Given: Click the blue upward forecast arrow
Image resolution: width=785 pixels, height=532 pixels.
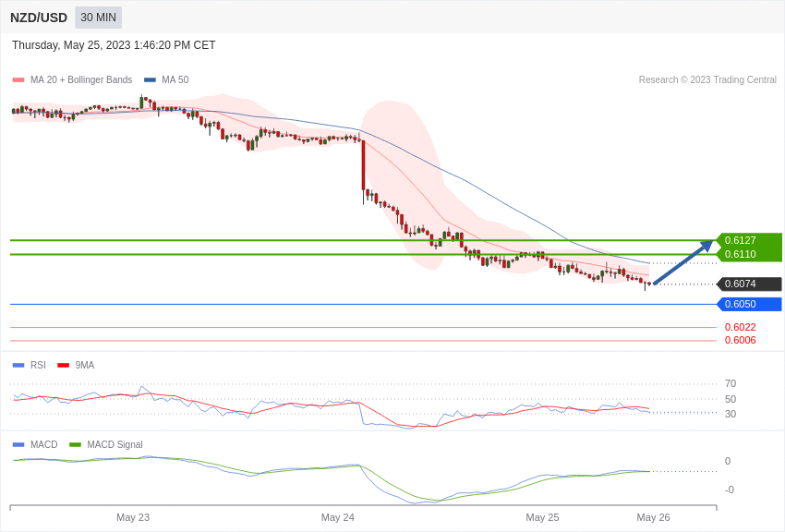Looking at the screenshot, I should [x=683, y=262].
